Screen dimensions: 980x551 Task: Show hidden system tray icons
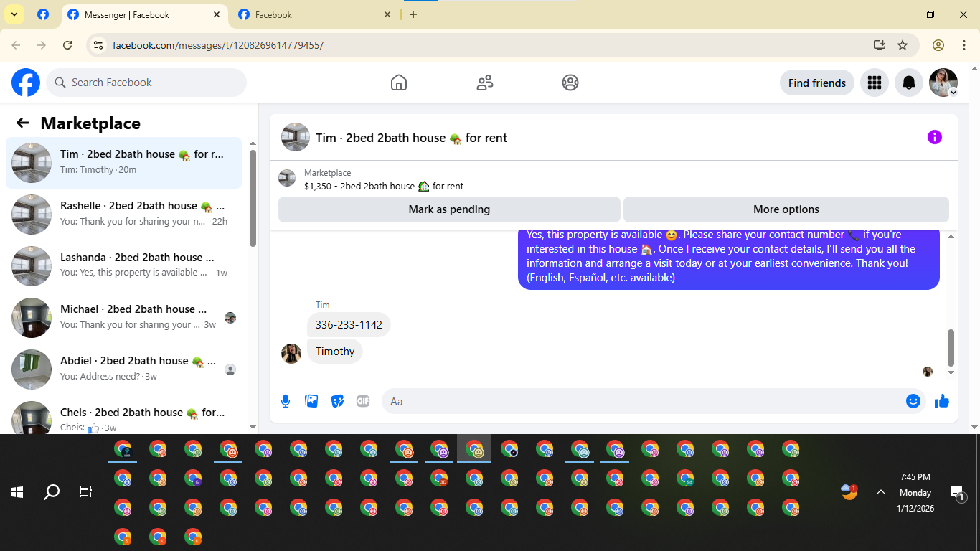(881, 492)
